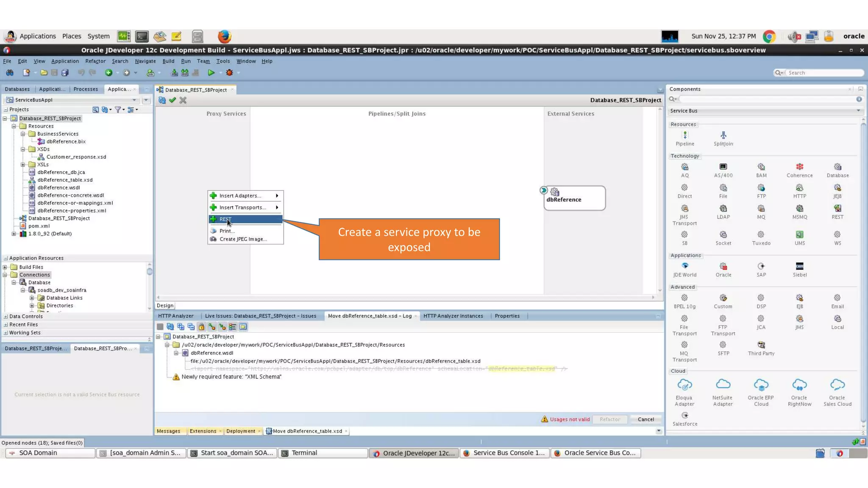
Task: Click the green Run toolbar icon
Action: click(211, 73)
